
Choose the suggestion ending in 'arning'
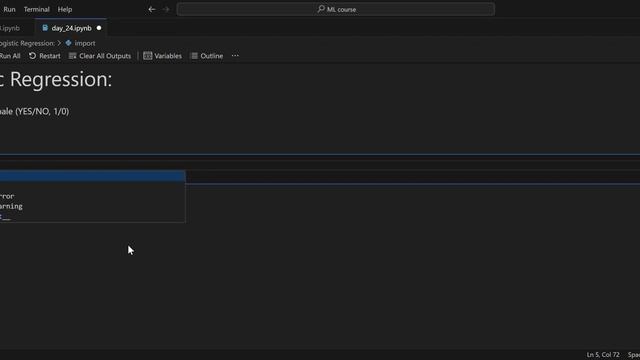click(x=93, y=207)
